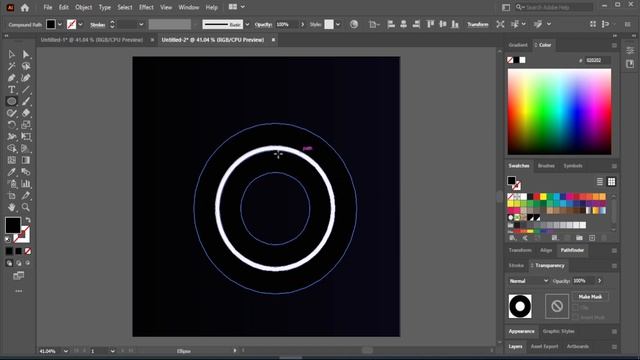Screen dimensions: 640x360
Task: Pick the Eraser tool
Action: coord(26,113)
